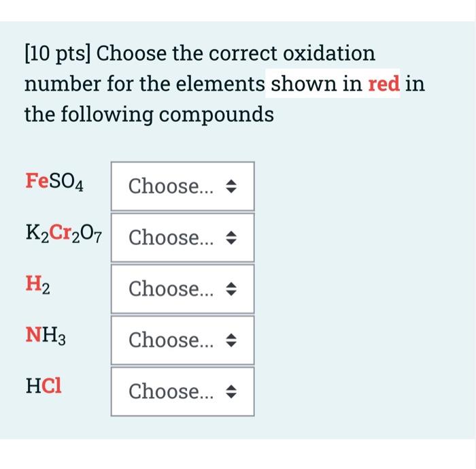
Task: Click the 'the following compounds' text line
Action: (x=149, y=115)
